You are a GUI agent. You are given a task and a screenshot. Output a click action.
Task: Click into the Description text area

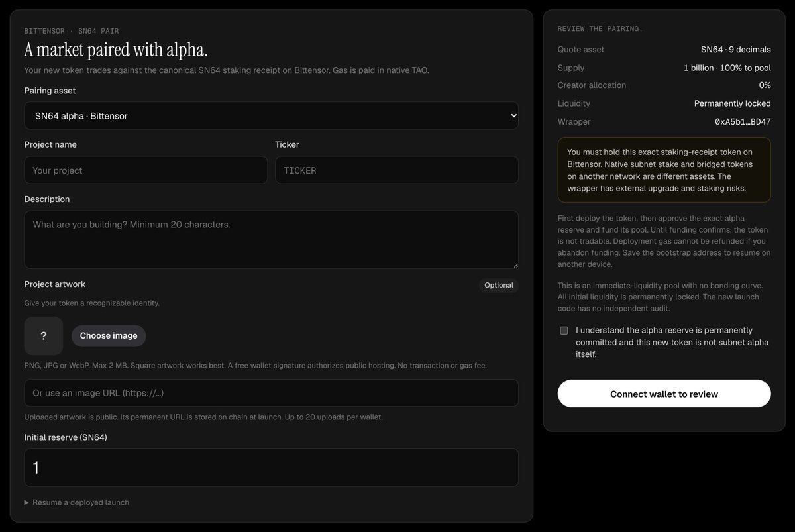point(272,240)
